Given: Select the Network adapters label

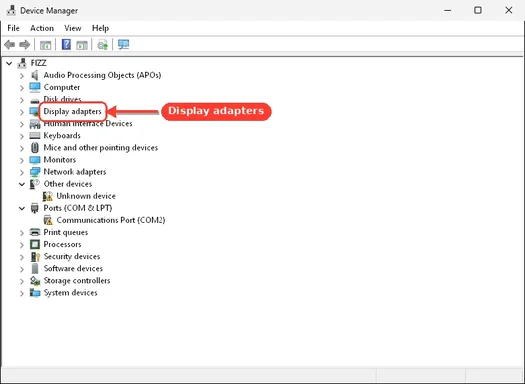Looking at the screenshot, I should (75, 172).
